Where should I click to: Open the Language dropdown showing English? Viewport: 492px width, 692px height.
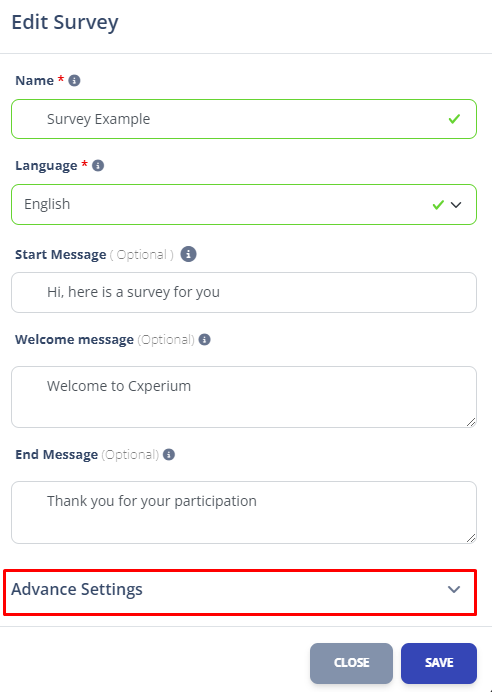244,204
